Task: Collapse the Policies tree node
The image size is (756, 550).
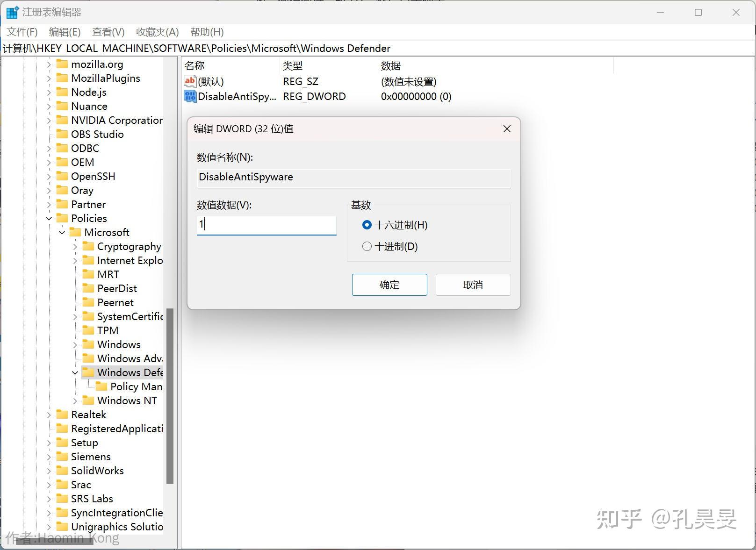Action: [x=49, y=218]
